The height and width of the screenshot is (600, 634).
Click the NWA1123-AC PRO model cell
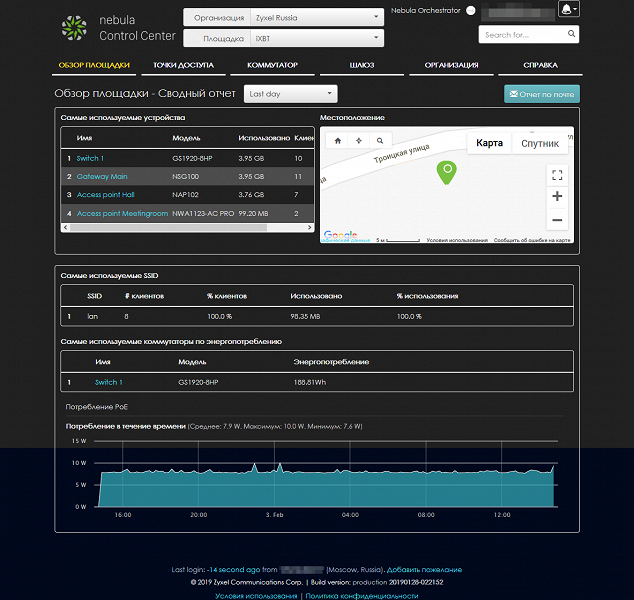203,213
